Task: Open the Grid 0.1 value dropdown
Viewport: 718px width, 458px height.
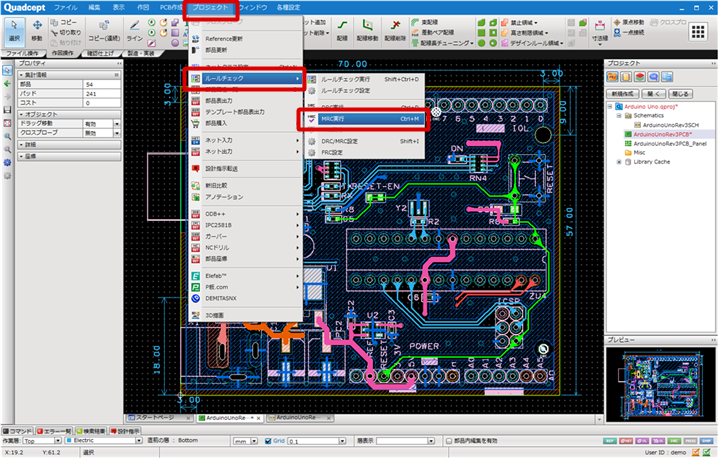Action: pyautogui.click(x=342, y=441)
